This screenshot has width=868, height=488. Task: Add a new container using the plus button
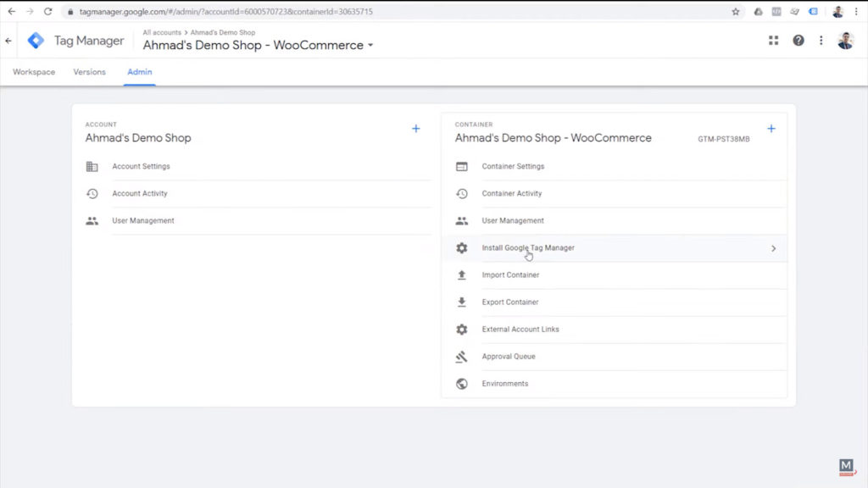click(x=771, y=129)
